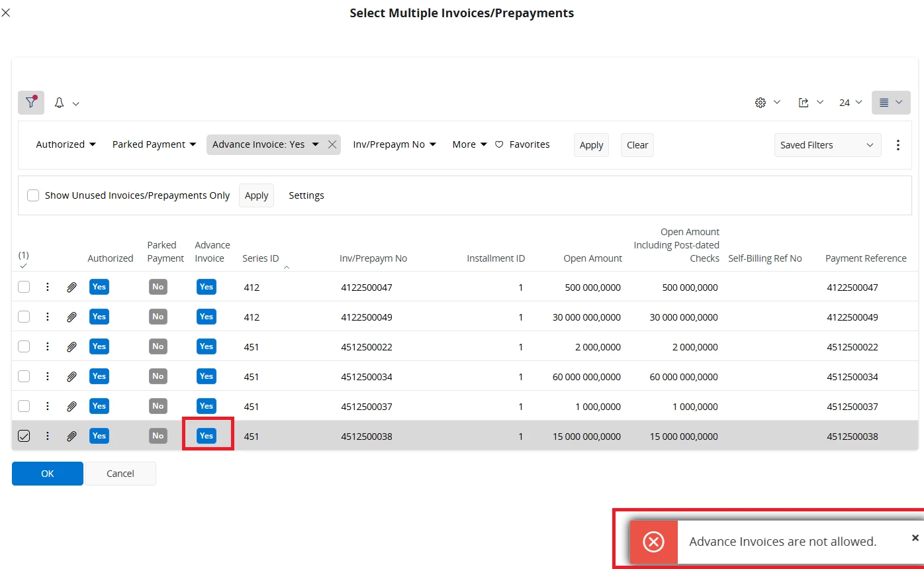The width and height of the screenshot is (924, 569).
Task: Open row actions for invoice 4512500034
Action: coord(48,376)
